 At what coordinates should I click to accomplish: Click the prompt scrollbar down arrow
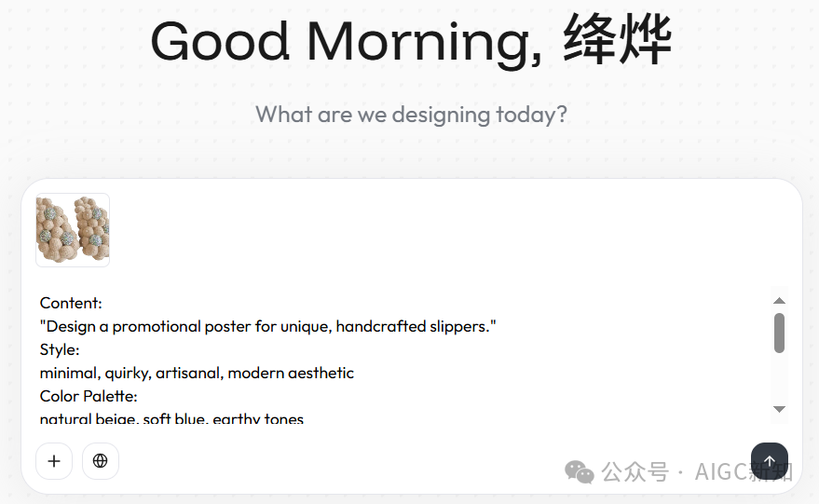pyautogui.click(x=779, y=409)
